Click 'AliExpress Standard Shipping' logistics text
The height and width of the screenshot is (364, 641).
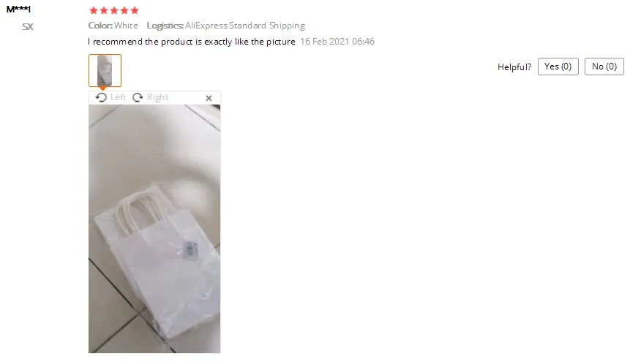click(x=245, y=26)
